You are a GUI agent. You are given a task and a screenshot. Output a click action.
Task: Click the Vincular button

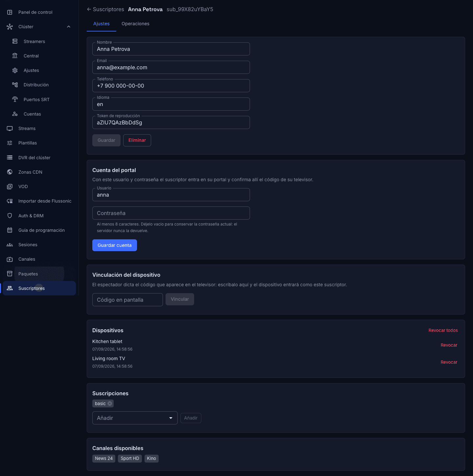click(180, 299)
